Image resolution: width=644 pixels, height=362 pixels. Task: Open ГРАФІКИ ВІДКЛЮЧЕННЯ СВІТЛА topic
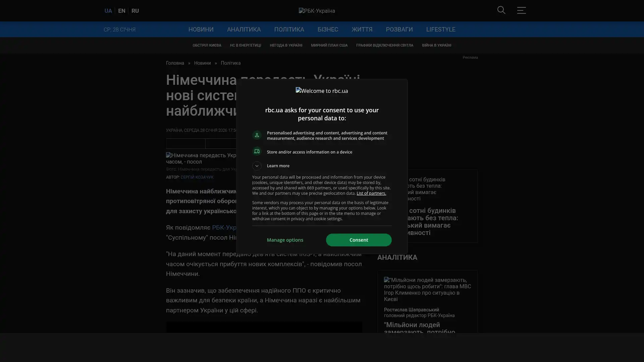click(x=384, y=45)
